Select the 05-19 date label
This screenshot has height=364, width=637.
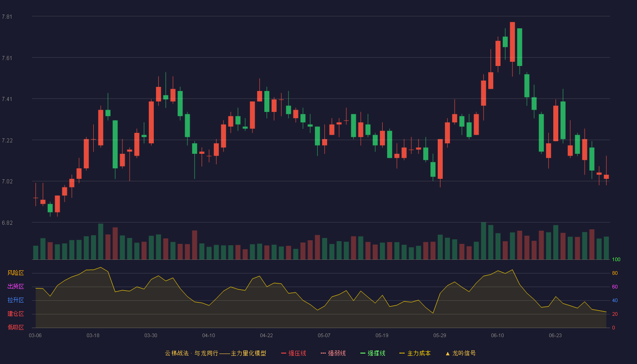(382, 335)
